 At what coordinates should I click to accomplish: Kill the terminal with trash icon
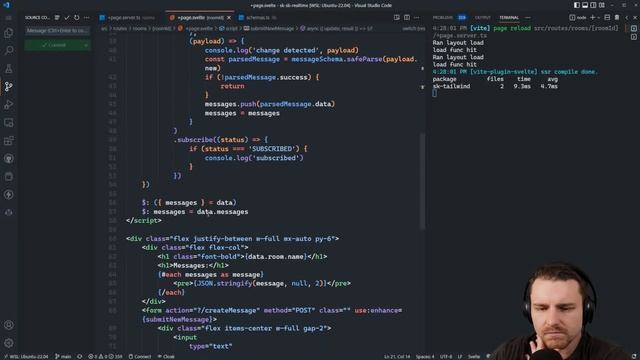coord(617,18)
